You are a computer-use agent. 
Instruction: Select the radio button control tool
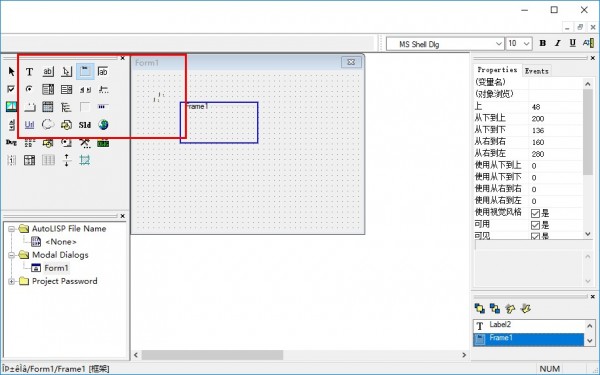[29, 89]
